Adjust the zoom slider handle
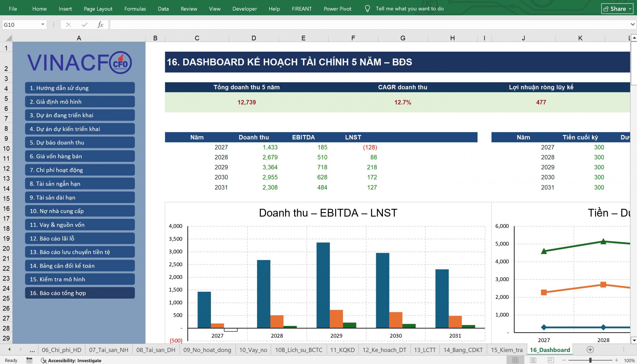The width and height of the screenshot is (637, 364). point(590,360)
